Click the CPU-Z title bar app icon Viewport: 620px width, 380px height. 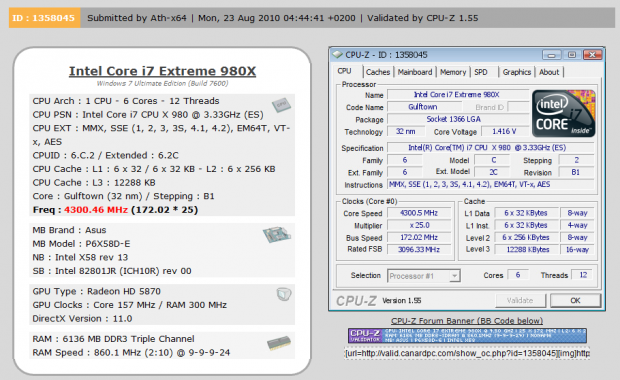[x=337, y=55]
